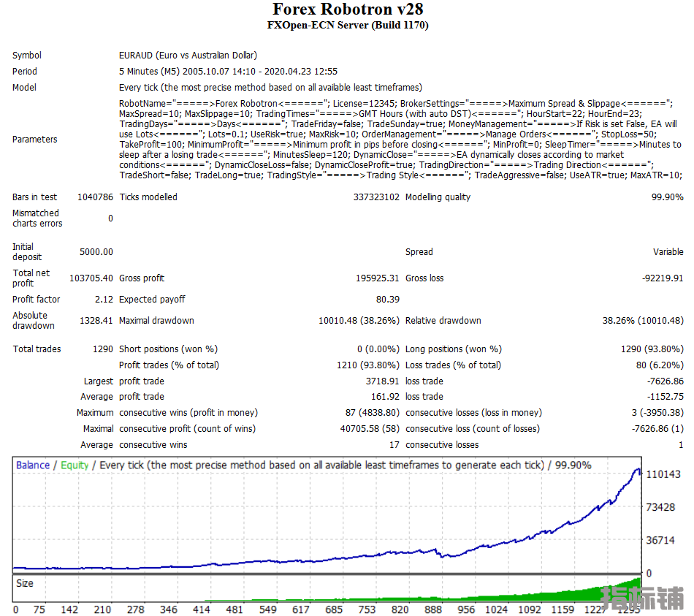Click the 'Bars in test' label

pyautogui.click(x=35, y=197)
